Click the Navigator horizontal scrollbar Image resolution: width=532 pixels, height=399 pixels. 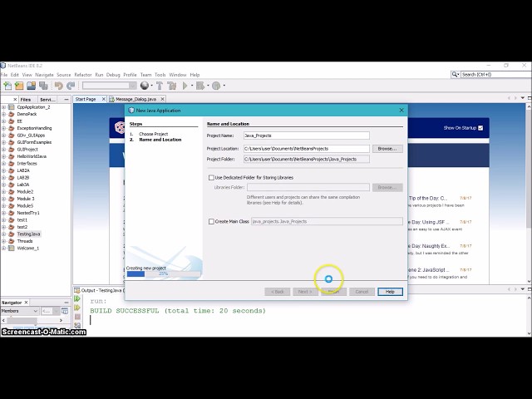32,320
